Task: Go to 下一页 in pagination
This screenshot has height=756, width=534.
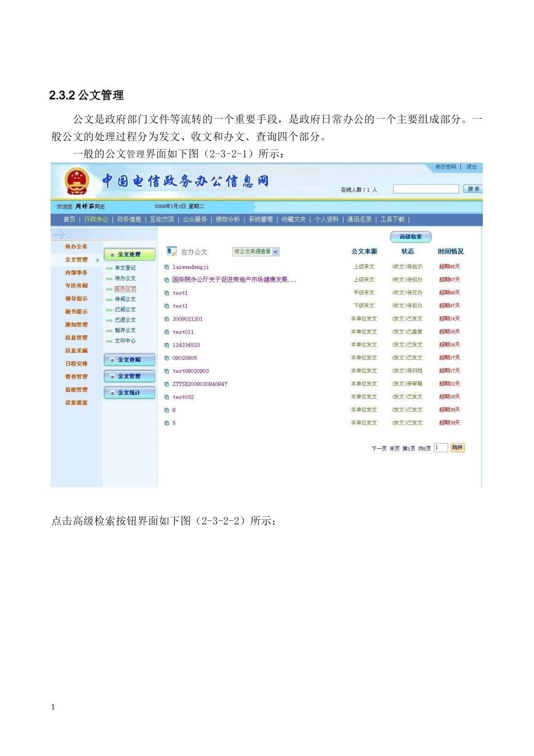Action: tap(379, 449)
